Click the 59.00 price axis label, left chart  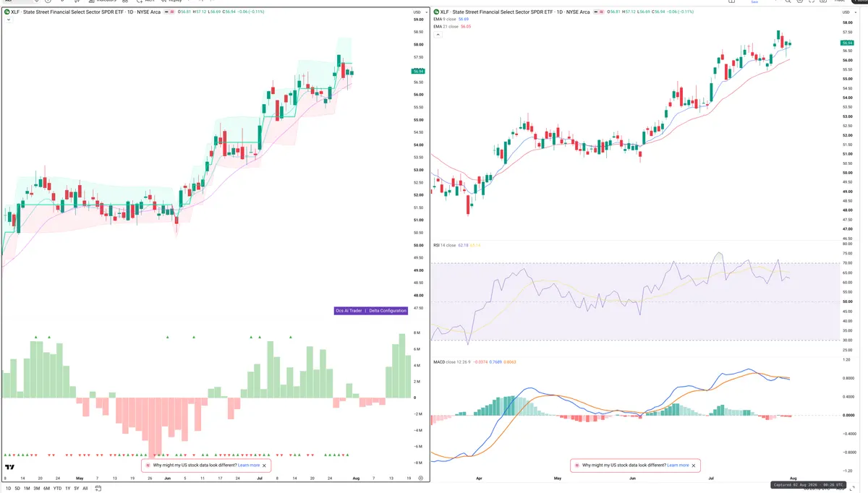click(418, 20)
